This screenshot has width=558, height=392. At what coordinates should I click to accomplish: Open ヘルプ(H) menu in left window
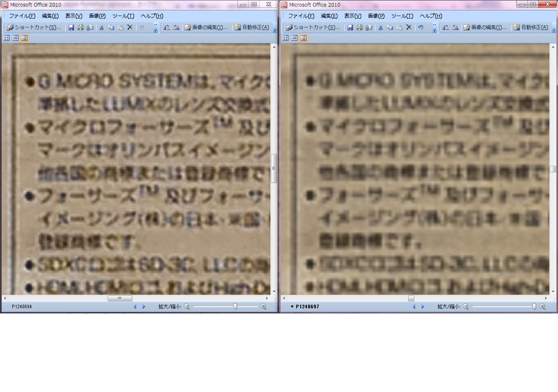tap(152, 16)
